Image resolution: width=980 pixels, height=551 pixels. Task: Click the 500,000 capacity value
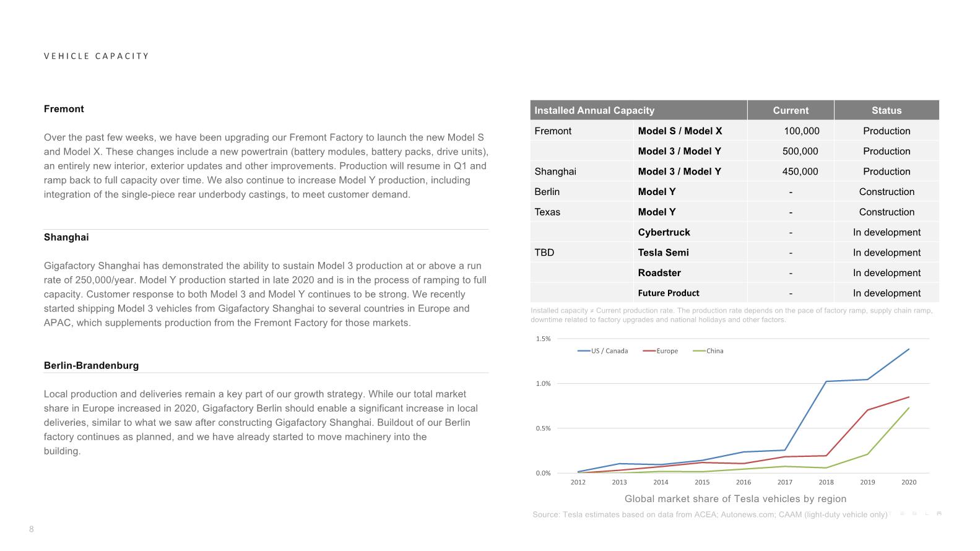click(x=800, y=151)
